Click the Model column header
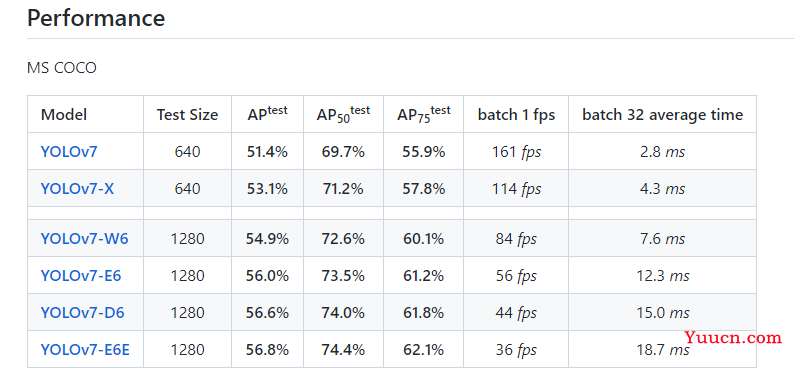 (64, 114)
